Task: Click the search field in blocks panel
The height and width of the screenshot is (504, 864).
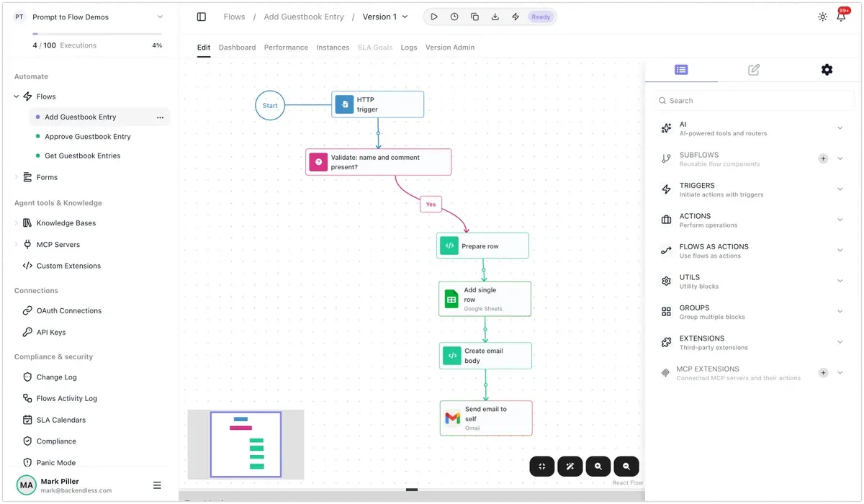Action: coord(755,101)
